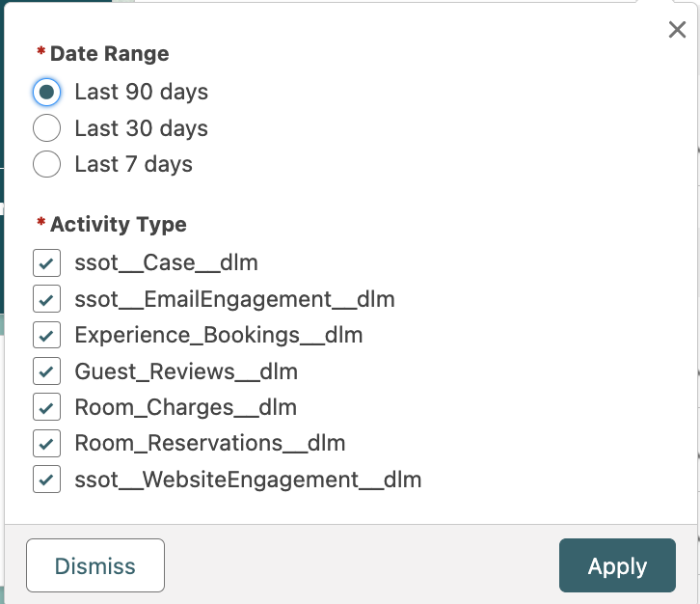Uncheck the ssot__Case__dlm checkbox

(46, 262)
